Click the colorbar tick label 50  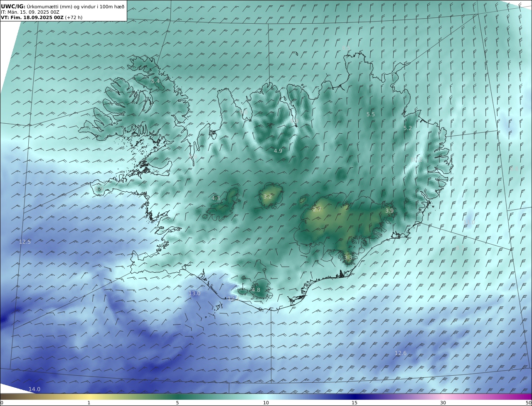(528, 403)
